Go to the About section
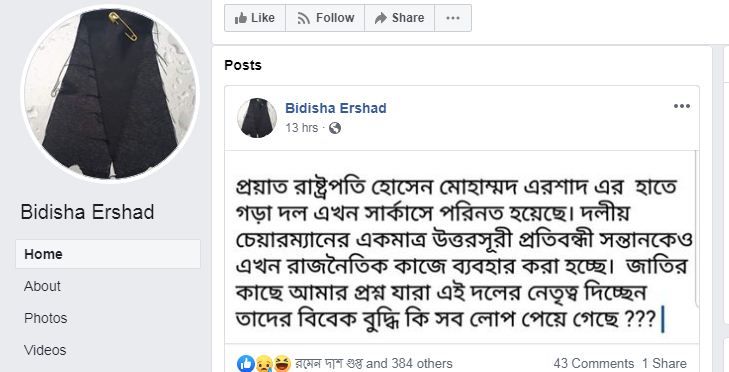 pyautogui.click(x=42, y=286)
